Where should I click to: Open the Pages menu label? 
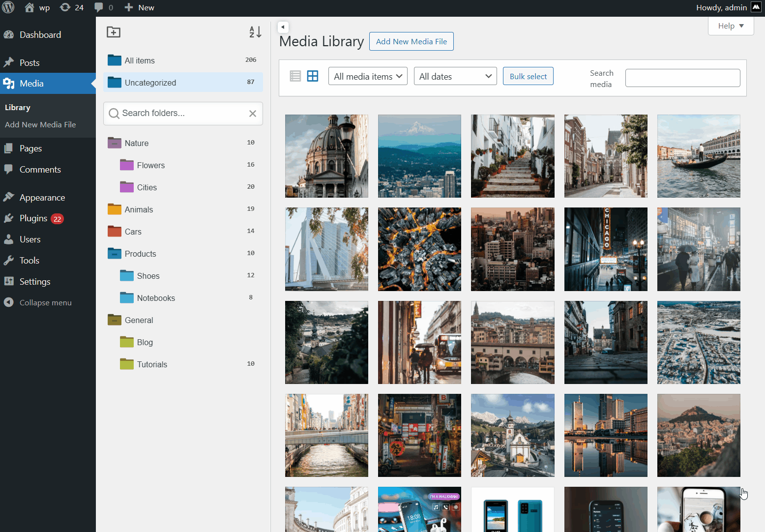point(30,148)
